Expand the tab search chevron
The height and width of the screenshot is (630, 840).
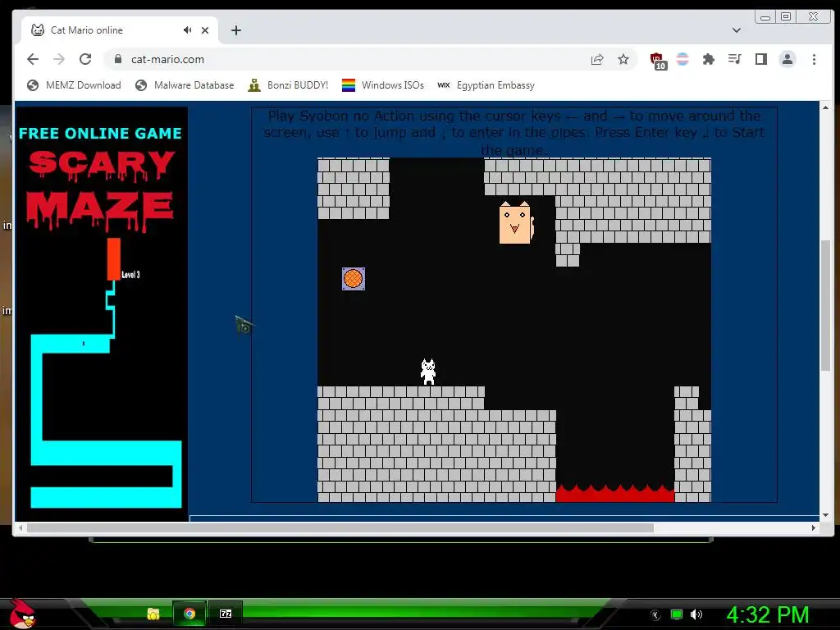pyautogui.click(x=737, y=30)
